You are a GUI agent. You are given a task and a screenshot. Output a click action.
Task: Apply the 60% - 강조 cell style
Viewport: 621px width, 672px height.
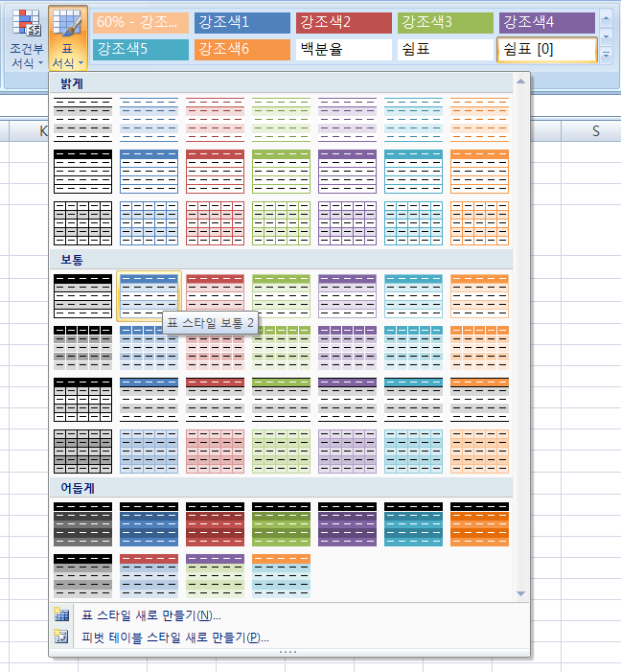click(x=141, y=22)
